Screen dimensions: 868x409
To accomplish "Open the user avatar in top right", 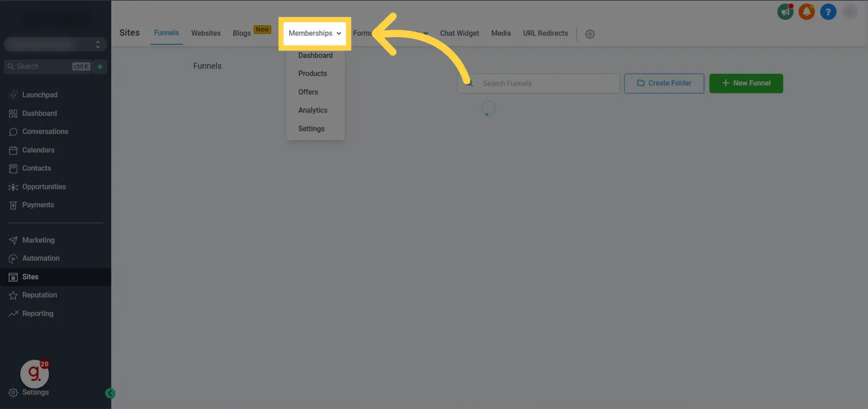I will [850, 11].
